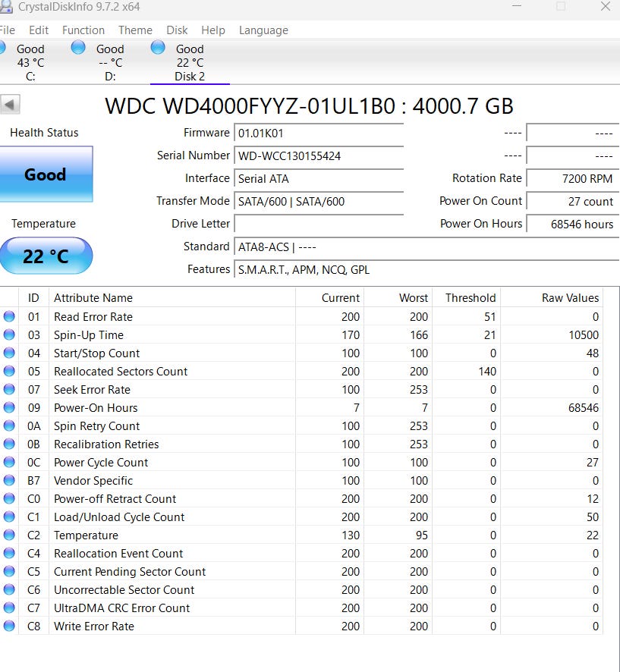Click status orb for Temperature attribute row
The width and height of the screenshot is (620, 672).
tap(9, 535)
